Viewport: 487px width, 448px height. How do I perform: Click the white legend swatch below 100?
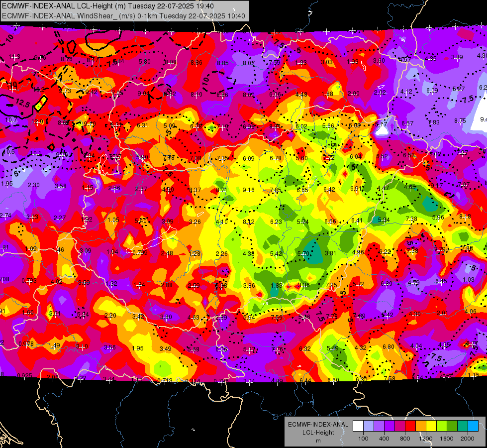pyautogui.click(x=358, y=426)
